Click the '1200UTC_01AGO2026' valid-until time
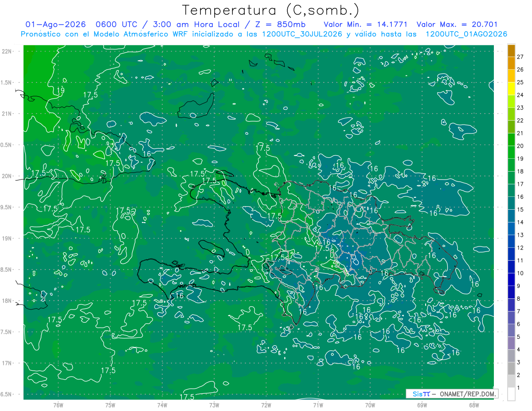532x411 pixels. pyautogui.click(x=466, y=34)
